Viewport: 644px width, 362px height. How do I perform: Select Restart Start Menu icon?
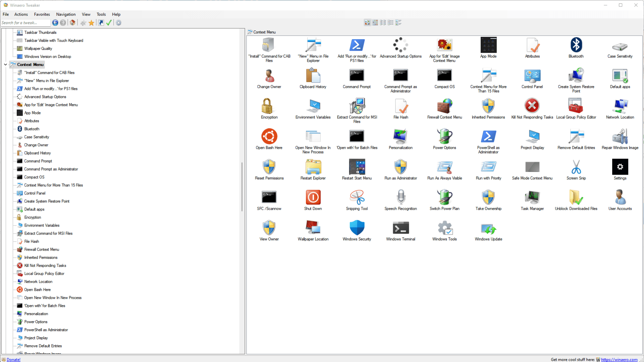357,167
